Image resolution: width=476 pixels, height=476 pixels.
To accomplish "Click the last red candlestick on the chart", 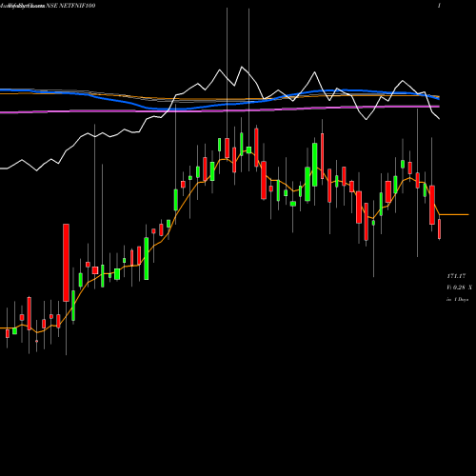I will click(x=440, y=228).
